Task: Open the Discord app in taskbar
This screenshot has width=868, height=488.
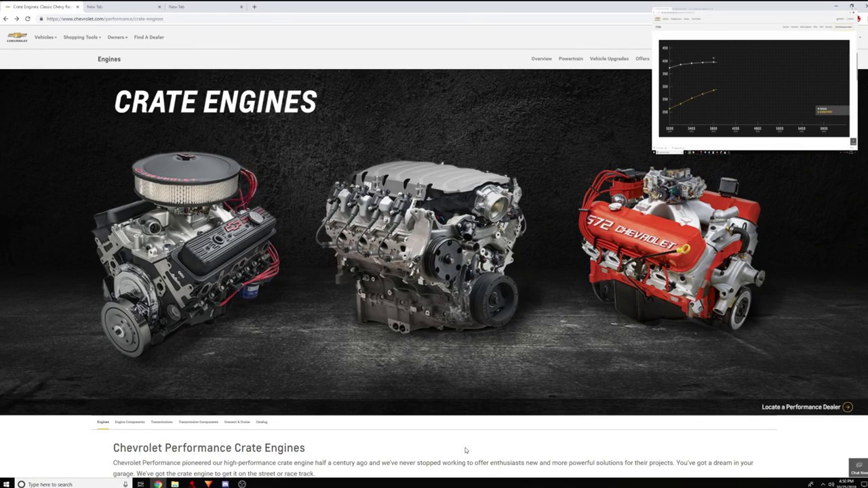Action: (225, 484)
